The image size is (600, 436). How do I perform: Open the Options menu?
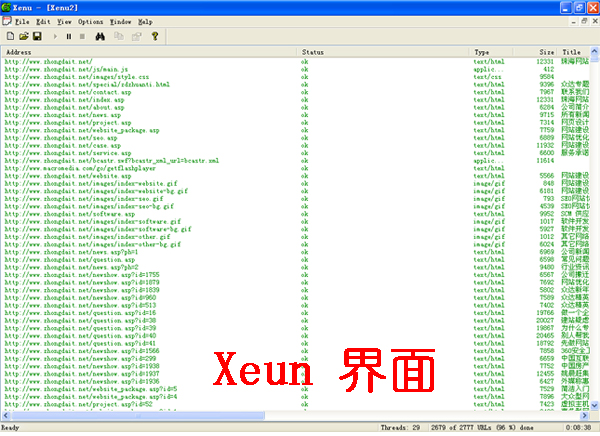pyautogui.click(x=90, y=22)
